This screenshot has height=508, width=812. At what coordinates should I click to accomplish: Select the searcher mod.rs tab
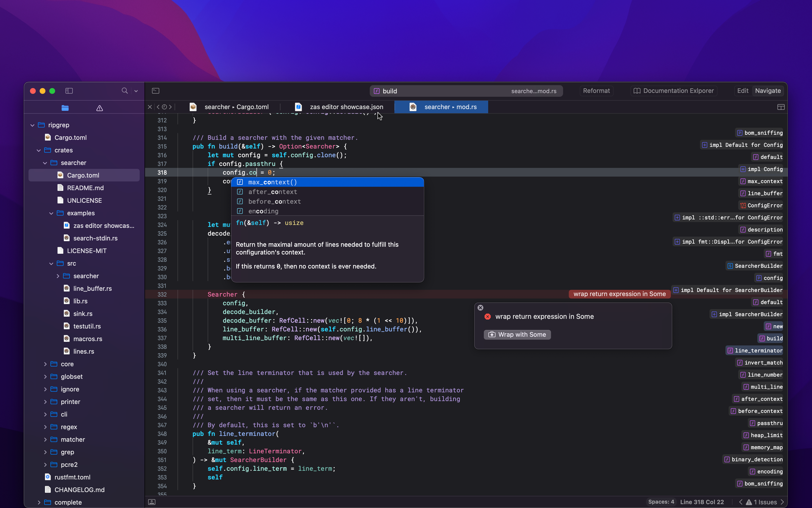pyautogui.click(x=441, y=107)
